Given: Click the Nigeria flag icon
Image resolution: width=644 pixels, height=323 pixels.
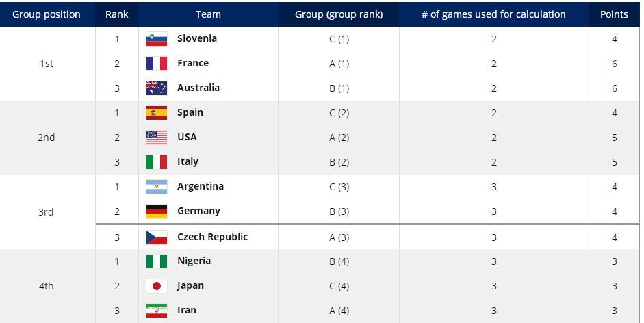Looking at the screenshot, I should click(x=157, y=261).
